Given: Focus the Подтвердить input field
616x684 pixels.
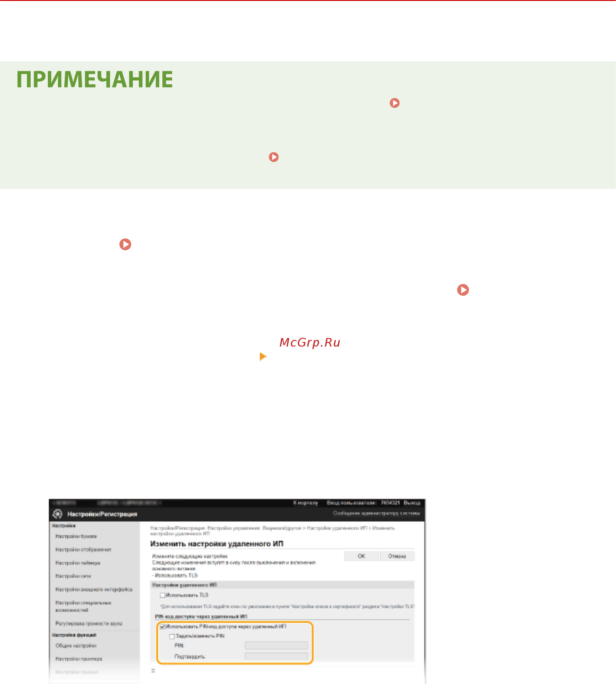Looking at the screenshot, I should pyautogui.click(x=276, y=656).
